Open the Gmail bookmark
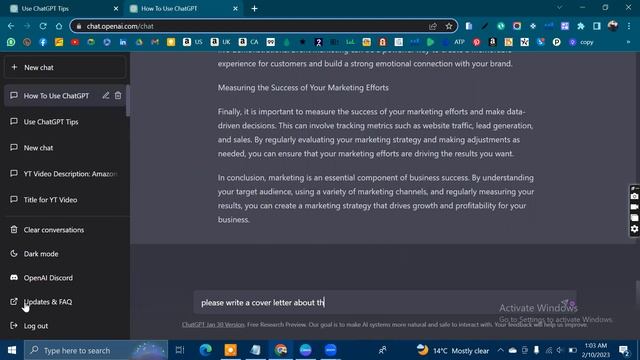640x360 pixels. coord(155,42)
